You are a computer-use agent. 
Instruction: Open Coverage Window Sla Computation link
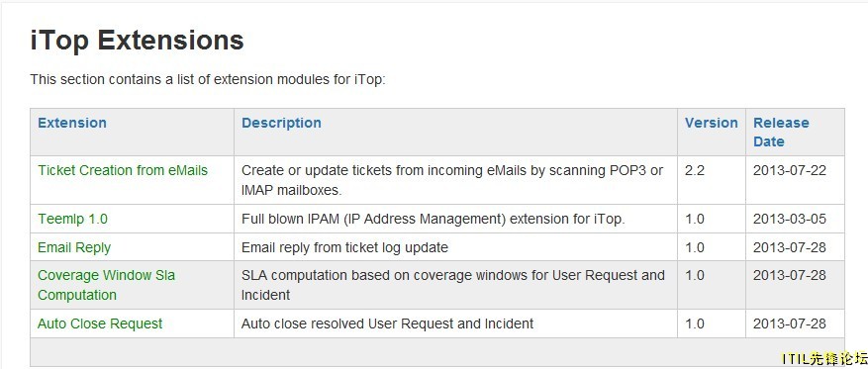coord(106,285)
